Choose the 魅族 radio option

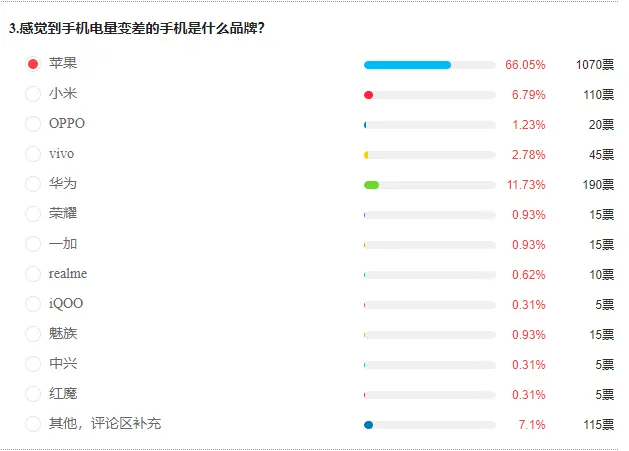[33, 334]
